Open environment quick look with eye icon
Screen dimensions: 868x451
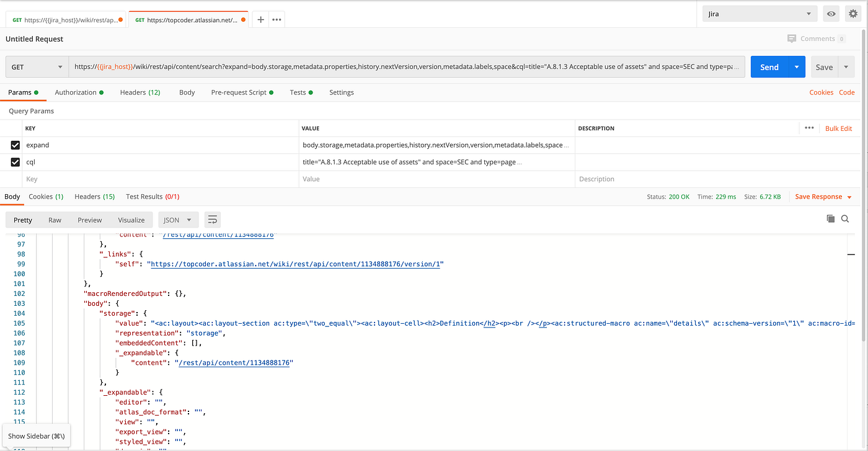831,13
